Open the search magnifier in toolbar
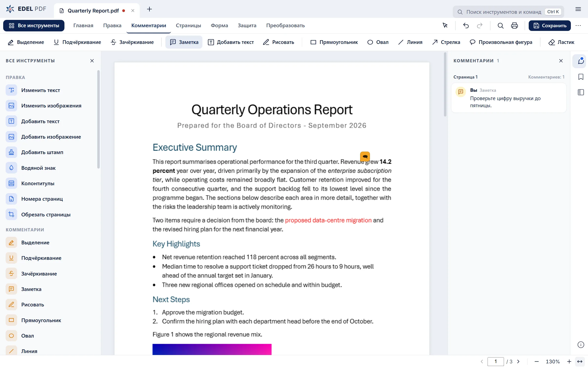588x368 pixels. click(501, 26)
